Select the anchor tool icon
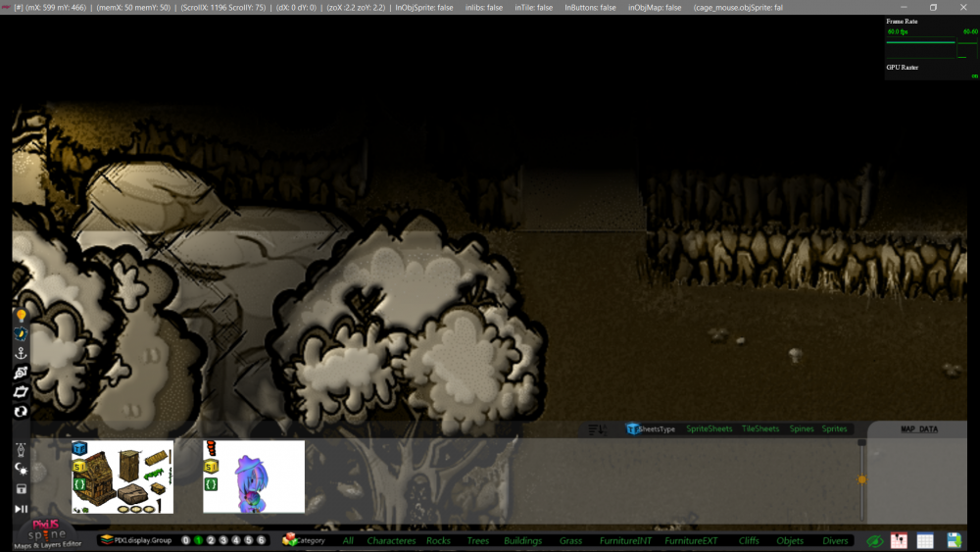Screen dimensions: 980x552 click(x=21, y=353)
